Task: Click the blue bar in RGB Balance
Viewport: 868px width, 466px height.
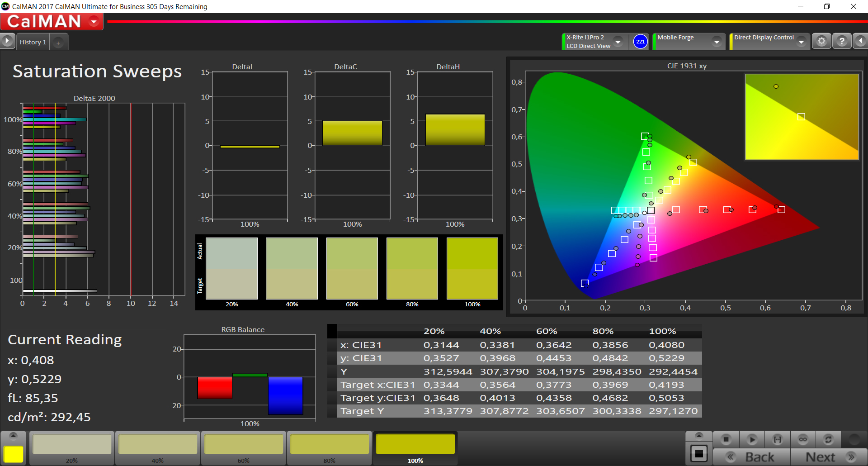Action: [x=285, y=395]
